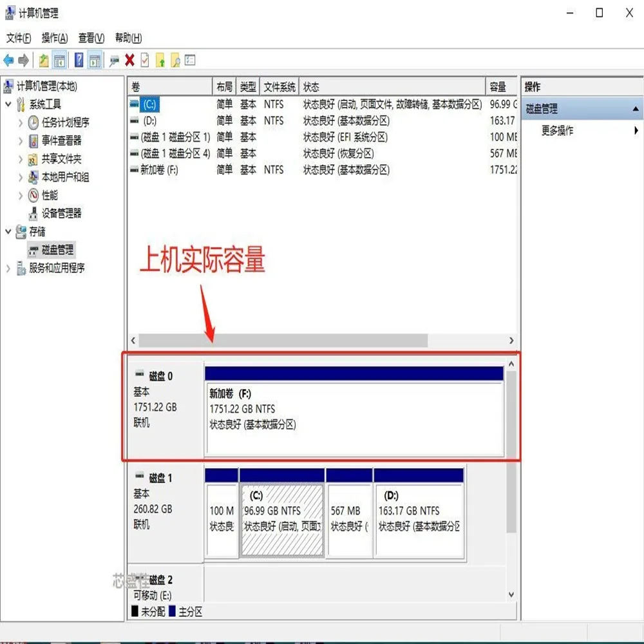Viewport: 644px width, 644px height.
Task: Open the 帮助(H) menu
Action: tap(129, 38)
